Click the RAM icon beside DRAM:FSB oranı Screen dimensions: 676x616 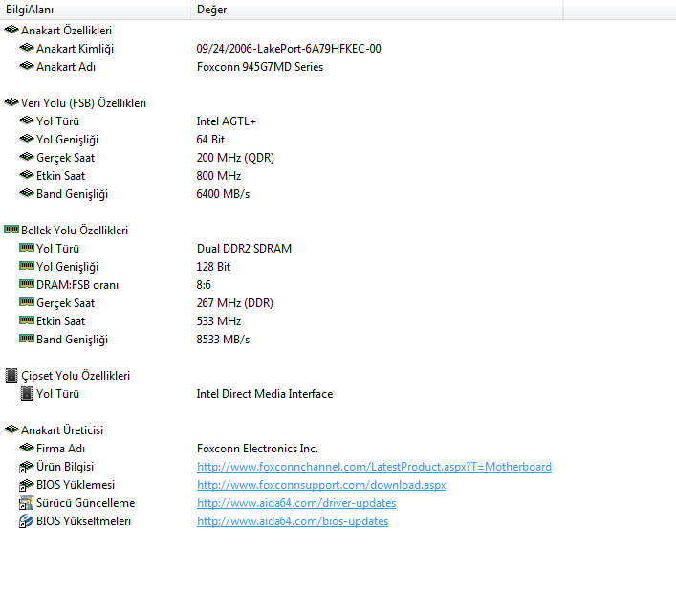(27, 284)
